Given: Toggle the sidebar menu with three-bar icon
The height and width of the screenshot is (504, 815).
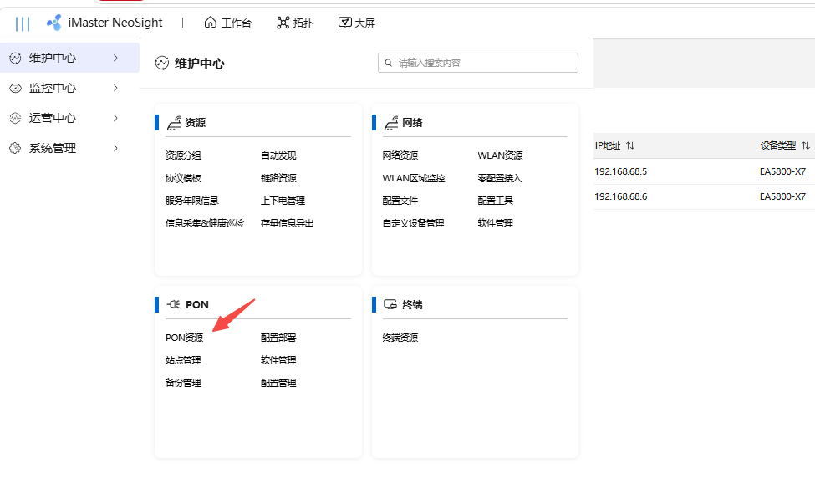Looking at the screenshot, I should coord(23,23).
